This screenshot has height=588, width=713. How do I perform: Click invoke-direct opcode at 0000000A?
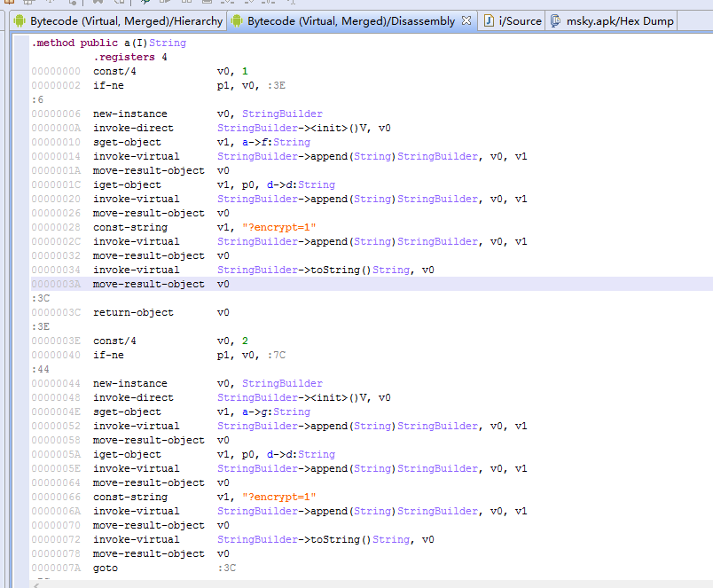(133, 128)
